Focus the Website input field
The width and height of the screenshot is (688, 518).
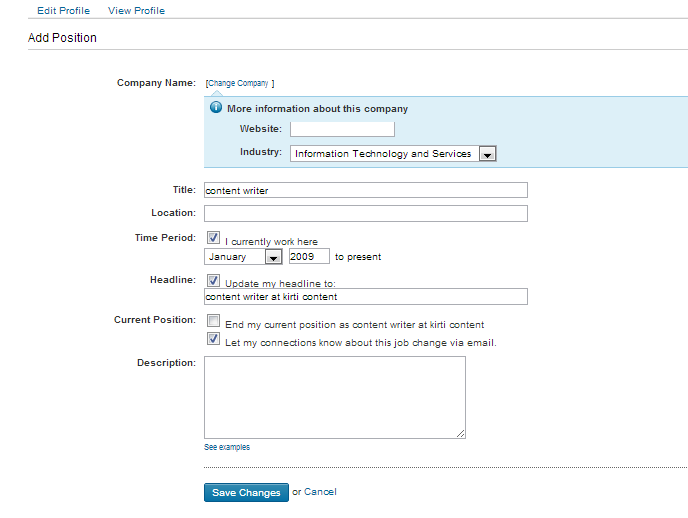coord(342,129)
